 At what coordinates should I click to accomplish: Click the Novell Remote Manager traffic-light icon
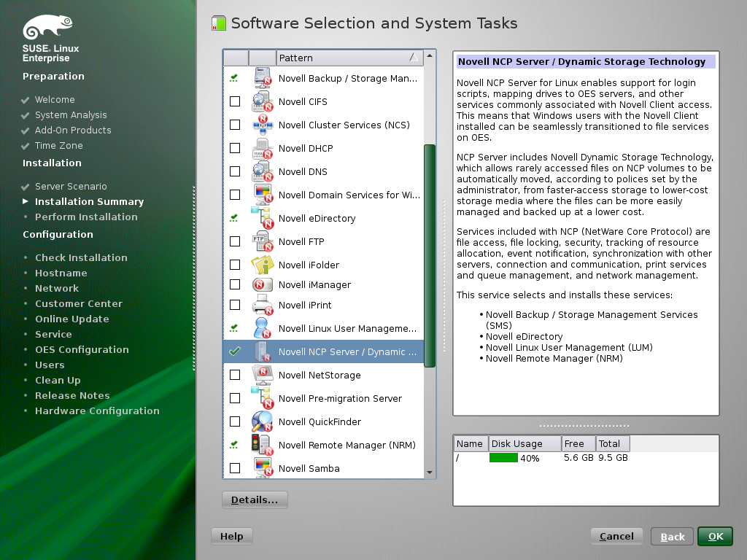262,445
